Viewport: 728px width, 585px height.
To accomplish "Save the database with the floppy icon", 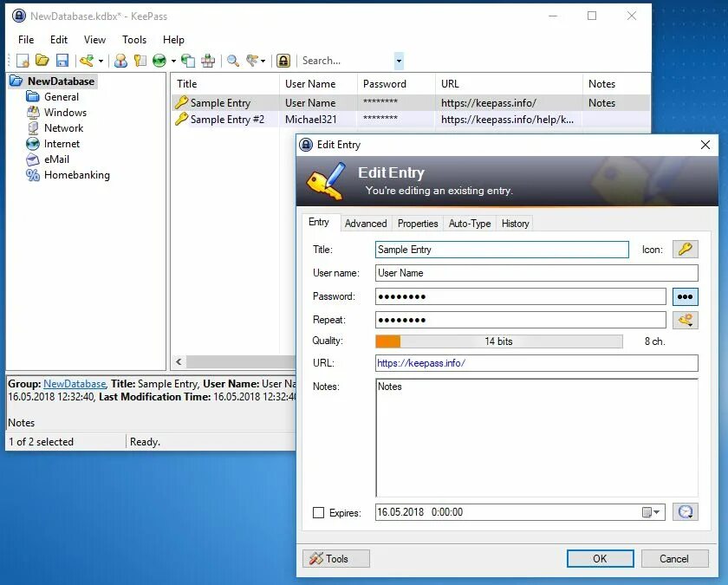I will tap(62, 61).
